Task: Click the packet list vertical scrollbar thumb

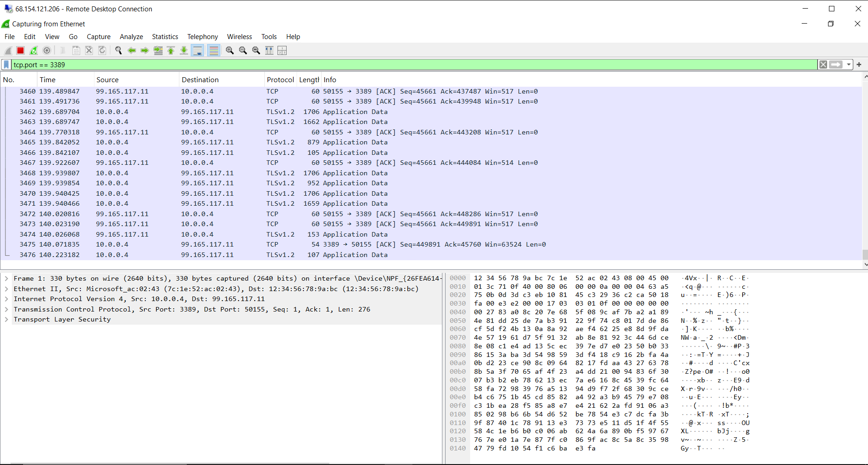Action: (865, 254)
